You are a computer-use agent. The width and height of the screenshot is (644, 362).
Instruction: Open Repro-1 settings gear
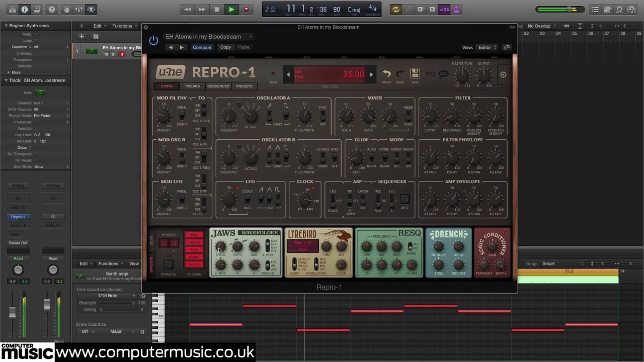[x=503, y=74]
